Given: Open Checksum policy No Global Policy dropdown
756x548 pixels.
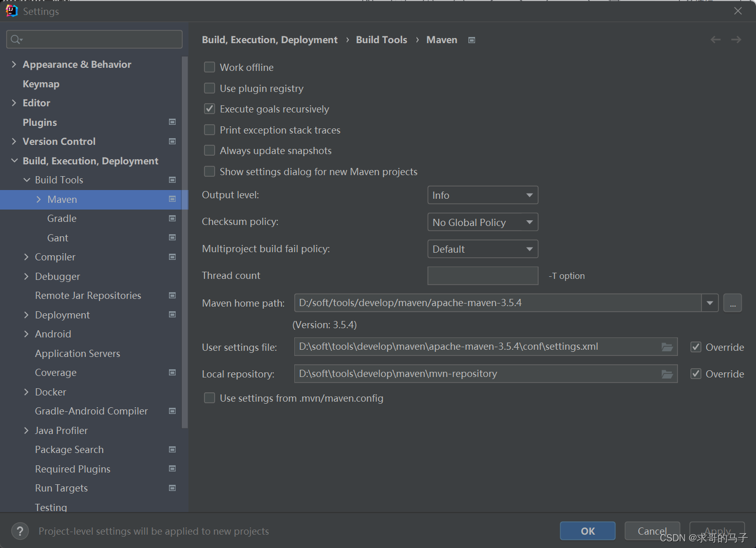Looking at the screenshot, I should coord(483,222).
